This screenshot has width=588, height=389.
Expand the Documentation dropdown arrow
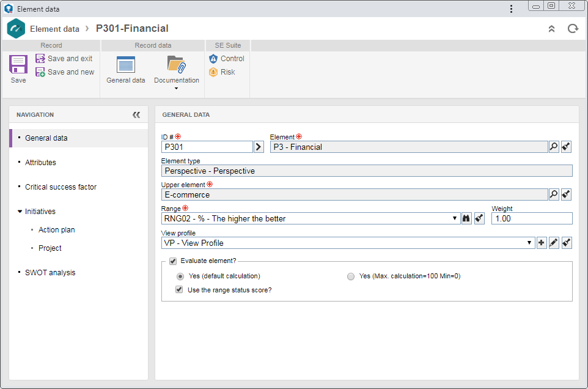(176, 89)
